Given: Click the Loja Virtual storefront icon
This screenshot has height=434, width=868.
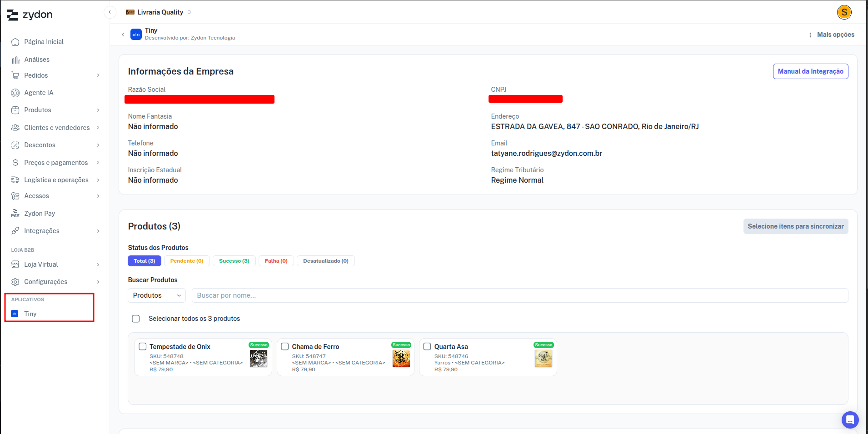Looking at the screenshot, I should point(15,264).
